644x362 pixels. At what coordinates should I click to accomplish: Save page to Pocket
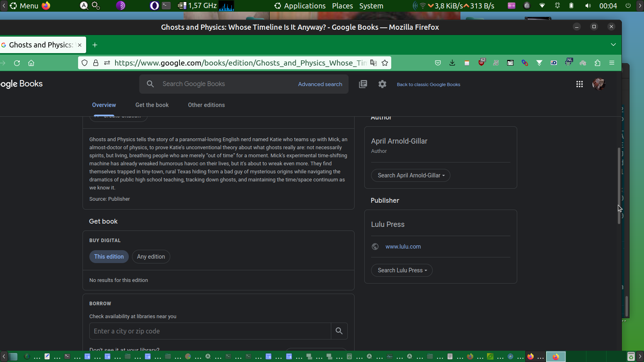[x=438, y=63]
